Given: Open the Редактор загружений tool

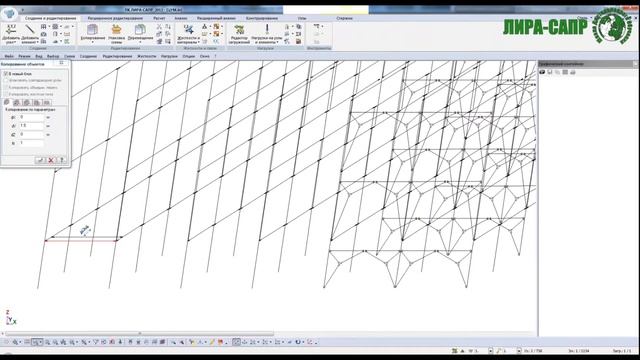Looking at the screenshot, I should [x=239, y=29].
